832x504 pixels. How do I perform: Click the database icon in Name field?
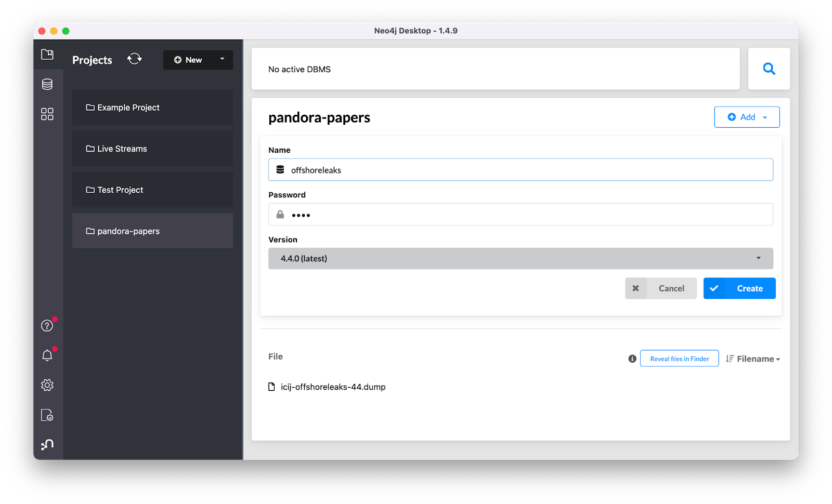coord(280,169)
